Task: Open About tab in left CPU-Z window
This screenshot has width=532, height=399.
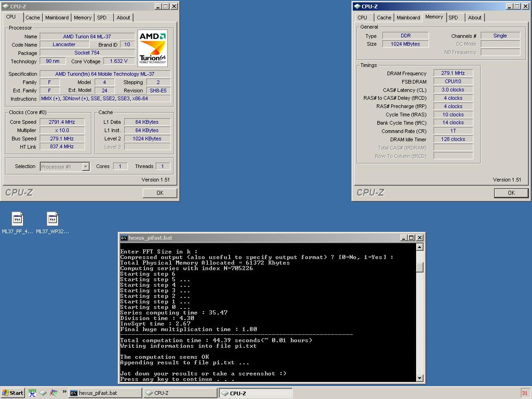Action: [123, 18]
